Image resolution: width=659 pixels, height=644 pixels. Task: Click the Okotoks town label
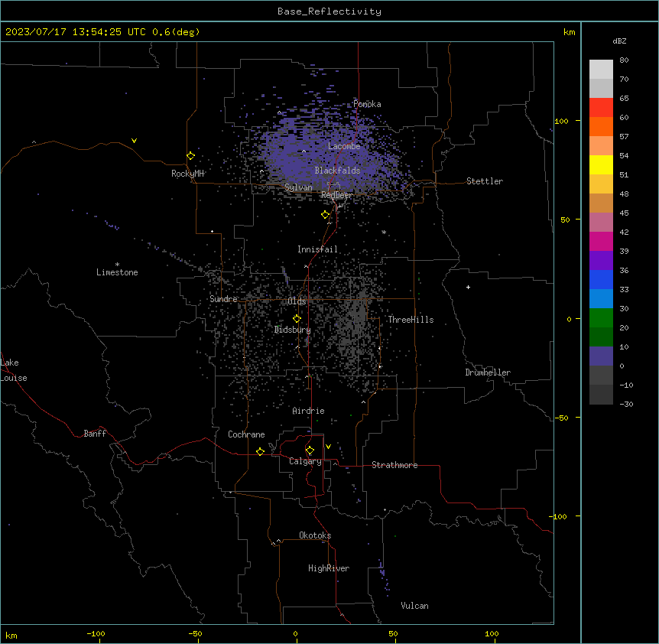click(x=315, y=535)
